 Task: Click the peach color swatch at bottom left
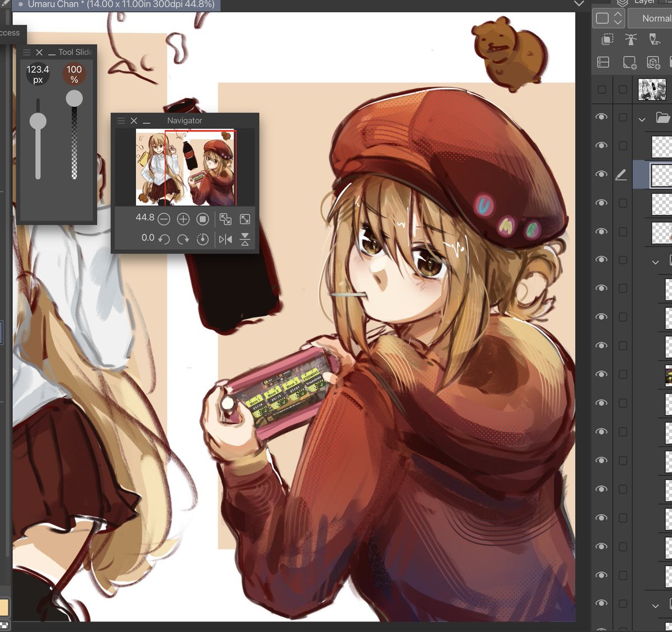pyautogui.click(x=4, y=607)
